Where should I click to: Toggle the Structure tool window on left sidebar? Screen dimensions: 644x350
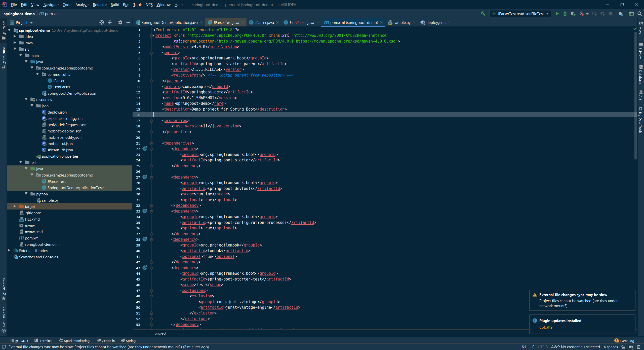pyautogui.click(x=4, y=57)
